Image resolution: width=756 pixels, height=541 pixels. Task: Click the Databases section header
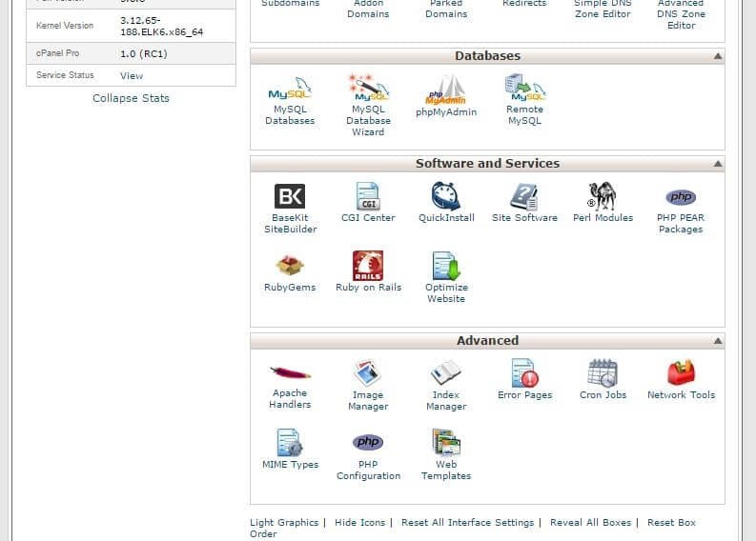pyautogui.click(x=487, y=56)
